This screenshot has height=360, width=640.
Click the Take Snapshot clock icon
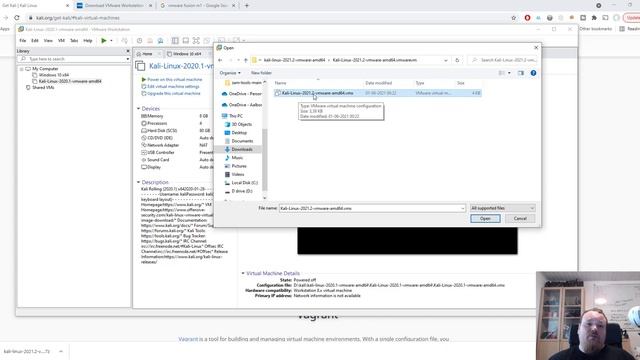pyautogui.click(x=139, y=40)
